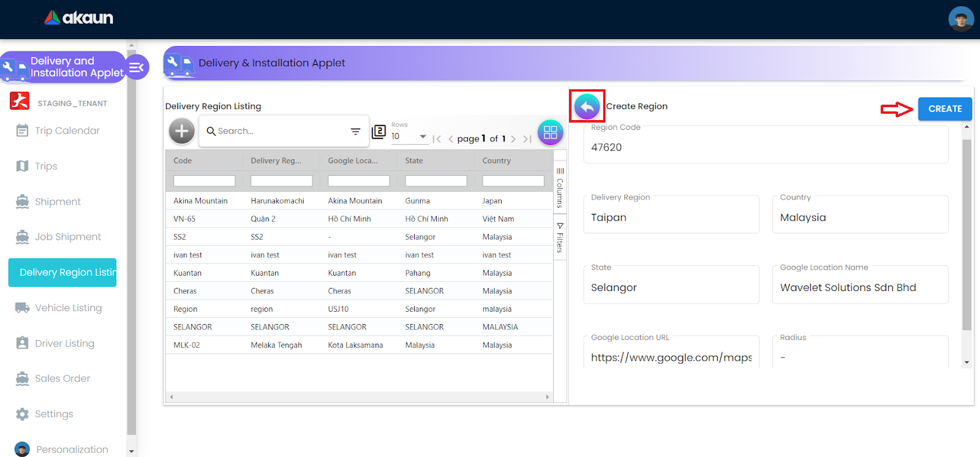This screenshot has height=457, width=980.
Task: Open the grid view toggle icon
Action: point(550,132)
